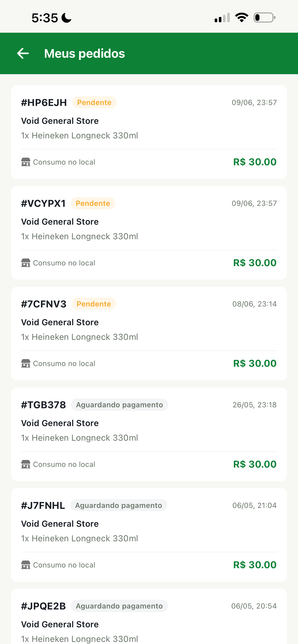Tap store icon on order #VCYPX1
298x644 pixels.
point(26,263)
